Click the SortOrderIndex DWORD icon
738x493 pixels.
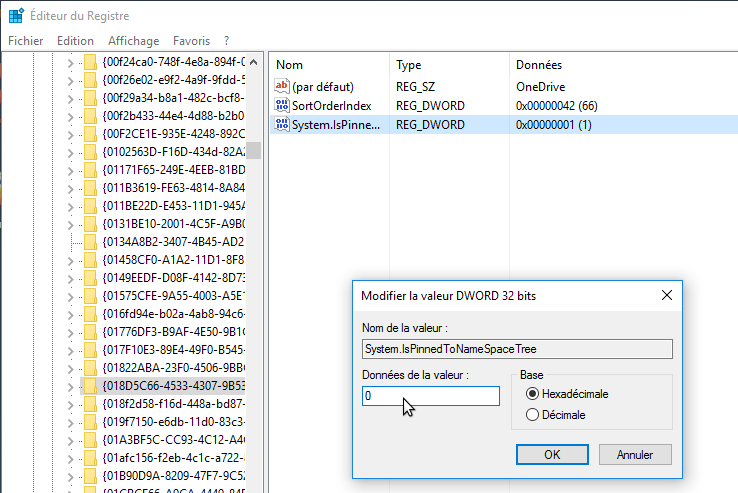coord(282,105)
